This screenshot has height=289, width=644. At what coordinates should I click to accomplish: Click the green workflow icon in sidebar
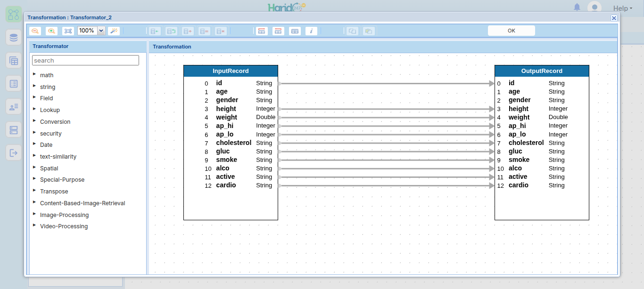tap(14, 14)
